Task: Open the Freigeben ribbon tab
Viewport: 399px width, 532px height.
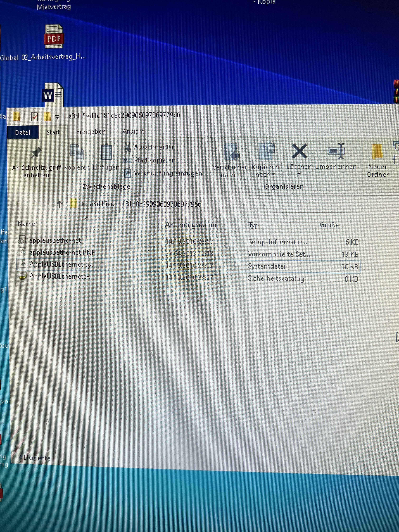Action: click(91, 132)
